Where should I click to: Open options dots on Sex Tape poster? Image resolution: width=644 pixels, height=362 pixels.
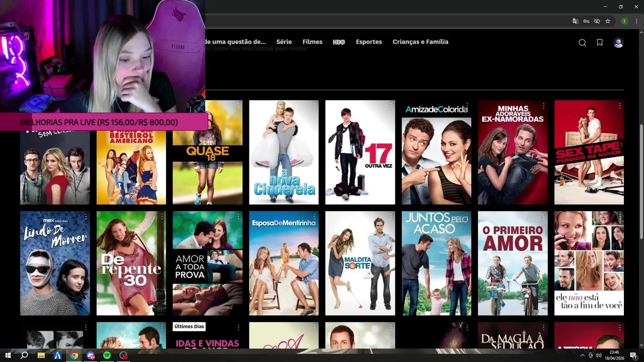[x=620, y=106]
